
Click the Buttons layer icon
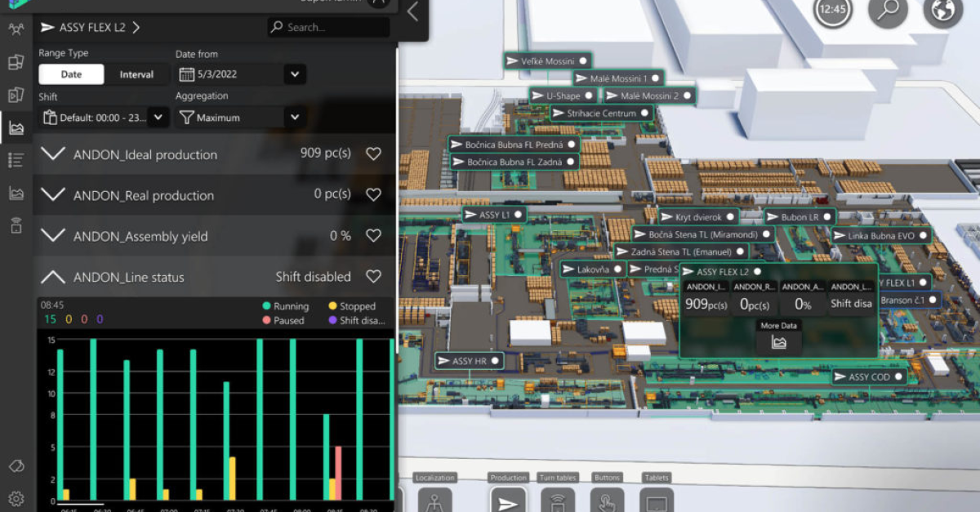(x=607, y=500)
